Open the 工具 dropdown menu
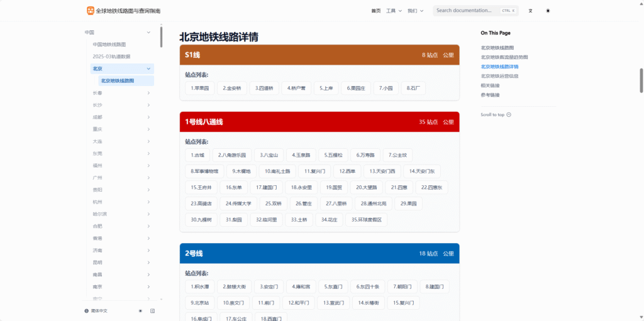Screen dimensions: 644x321 (394, 11)
